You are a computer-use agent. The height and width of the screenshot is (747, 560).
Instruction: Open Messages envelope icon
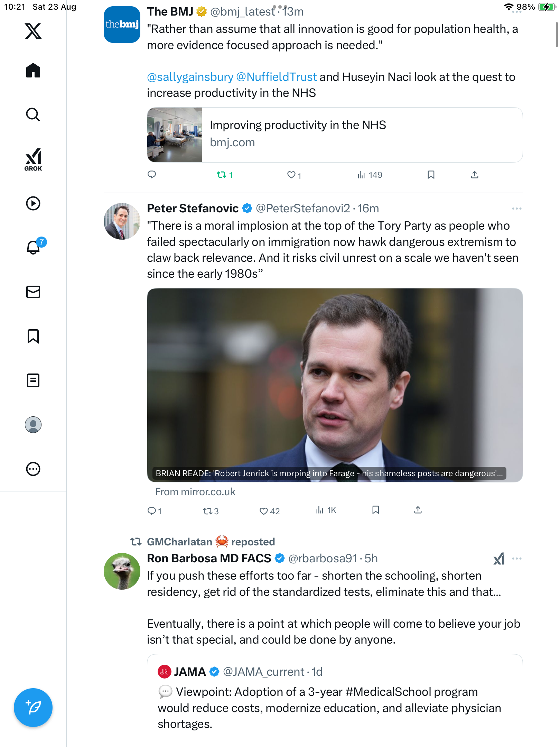[33, 292]
